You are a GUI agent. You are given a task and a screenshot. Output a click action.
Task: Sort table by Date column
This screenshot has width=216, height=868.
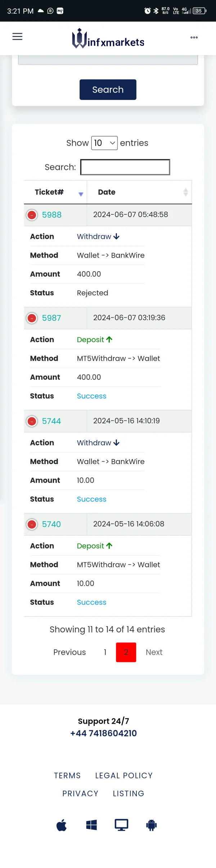[x=139, y=192]
